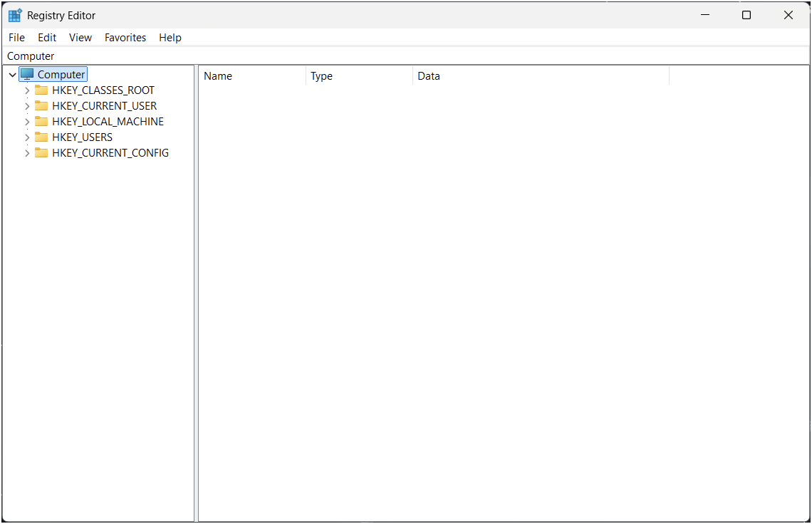
Task: Open the Favorites menu
Action: pos(125,38)
